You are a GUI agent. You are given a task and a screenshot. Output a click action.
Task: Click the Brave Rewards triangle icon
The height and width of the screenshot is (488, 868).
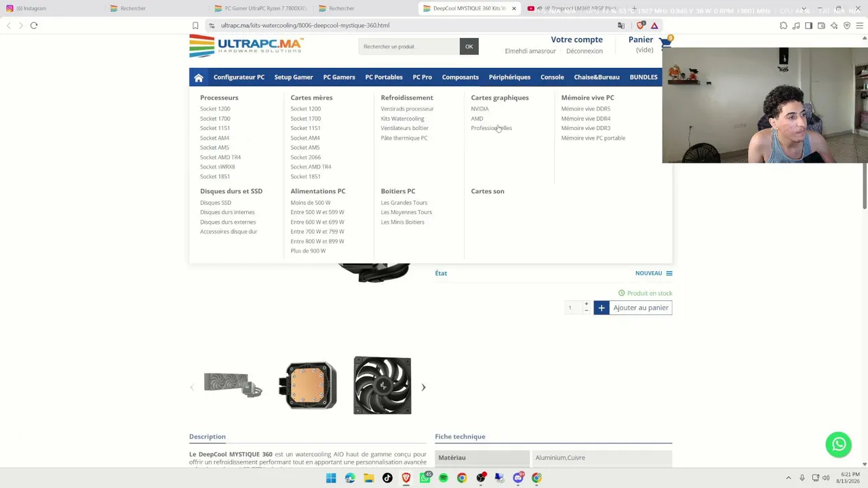pos(654,26)
